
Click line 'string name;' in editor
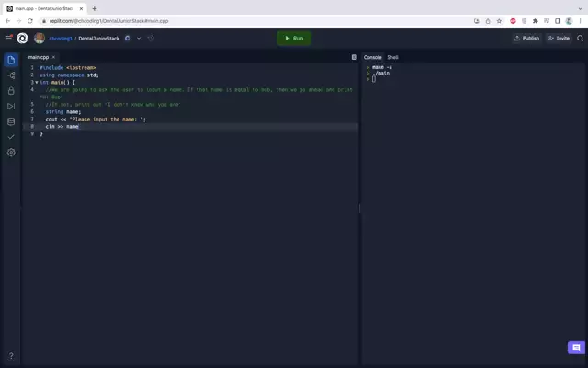(x=63, y=112)
